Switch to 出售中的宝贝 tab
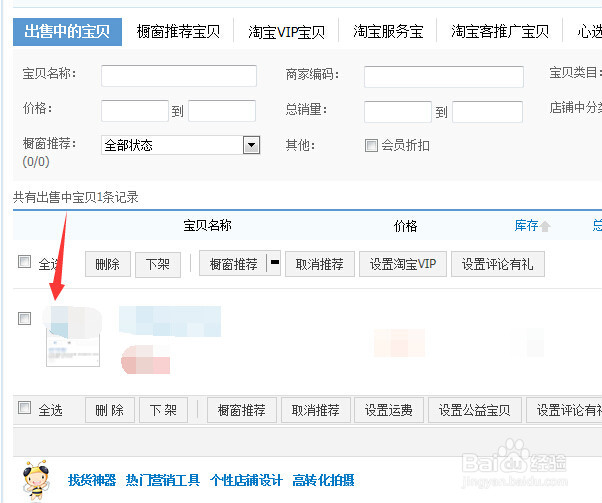 click(67, 31)
